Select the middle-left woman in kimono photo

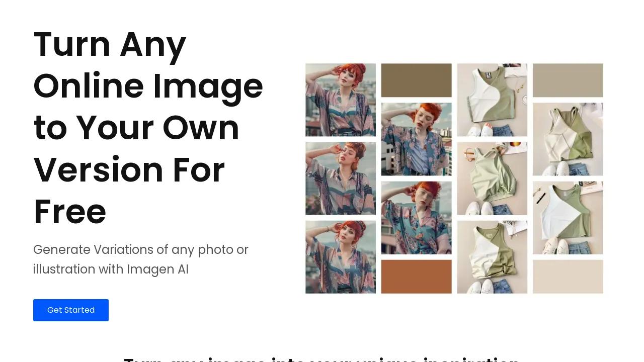341,178
